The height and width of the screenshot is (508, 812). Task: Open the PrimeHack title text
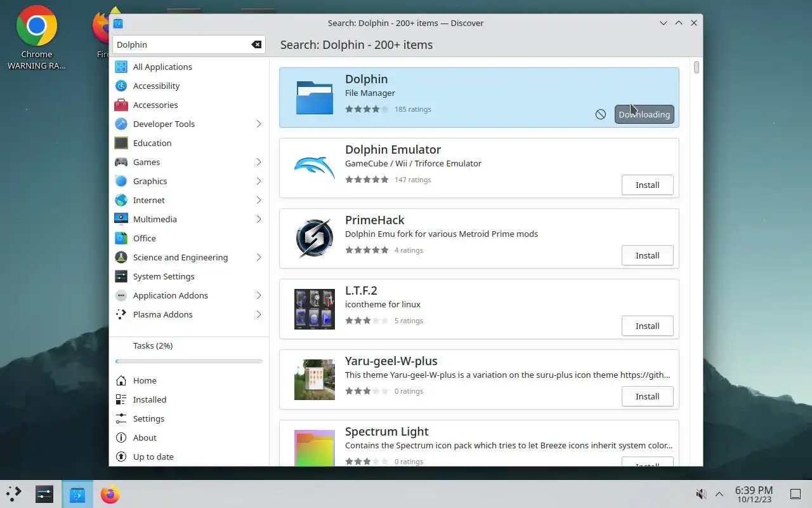(x=374, y=220)
